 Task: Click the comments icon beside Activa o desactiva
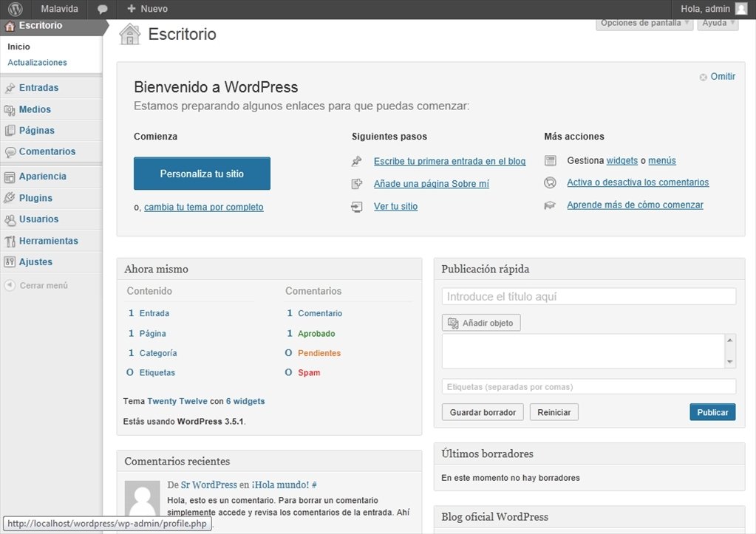[550, 182]
